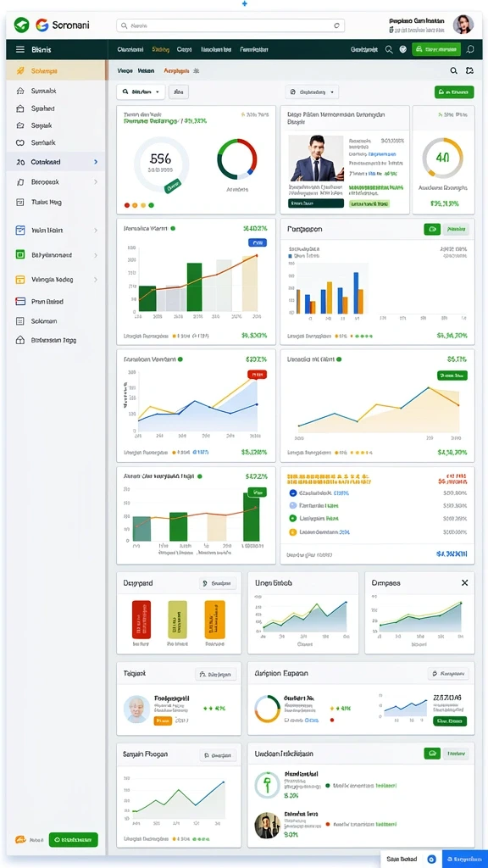Select the yellow radio circle in the list card
This screenshot has height=868, width=488.
[x=293, y=532]
